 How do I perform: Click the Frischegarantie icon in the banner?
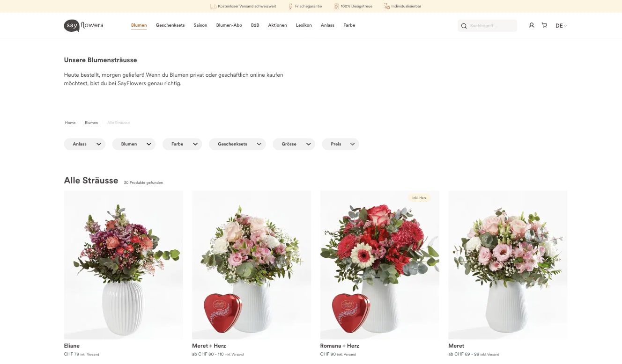pos(290,6)
